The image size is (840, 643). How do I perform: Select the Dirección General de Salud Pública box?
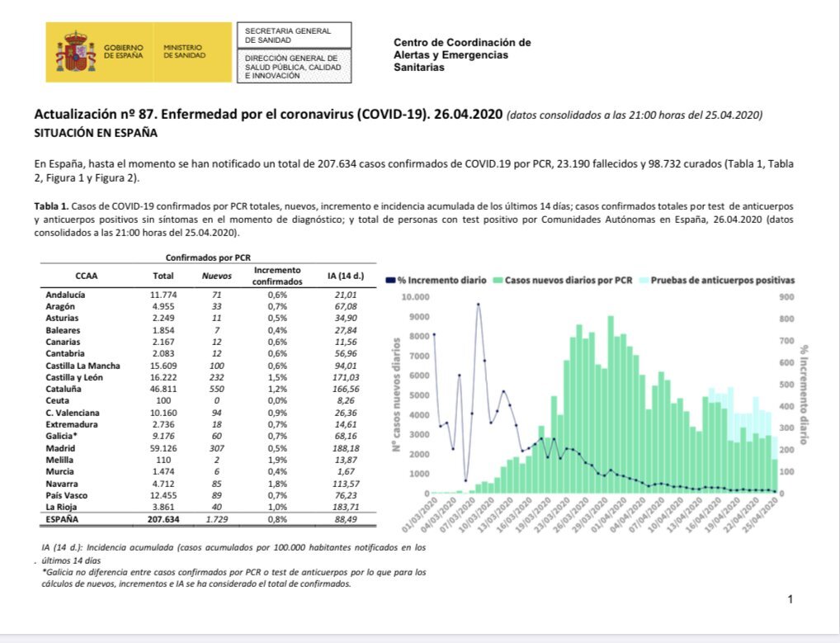[x=291, y=67]
